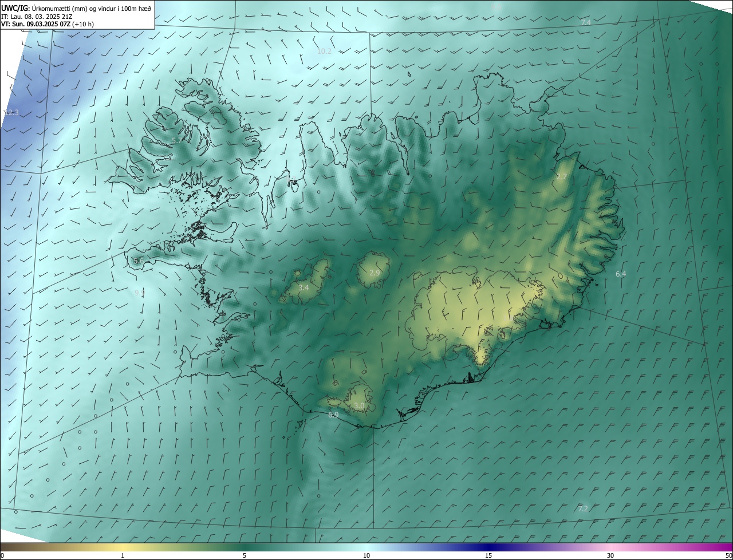
Task: Click the precipitation colour scale bar
Action: click(x=366, y=547)
